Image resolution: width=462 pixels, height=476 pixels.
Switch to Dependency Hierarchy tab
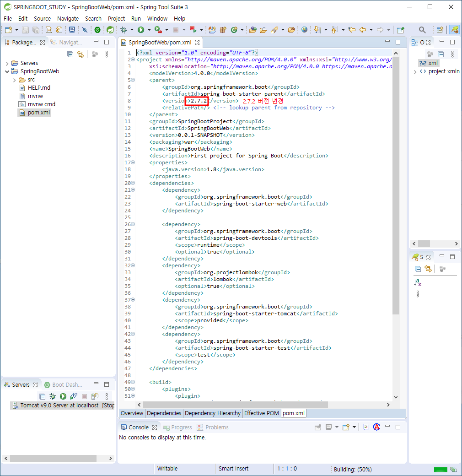212,413
